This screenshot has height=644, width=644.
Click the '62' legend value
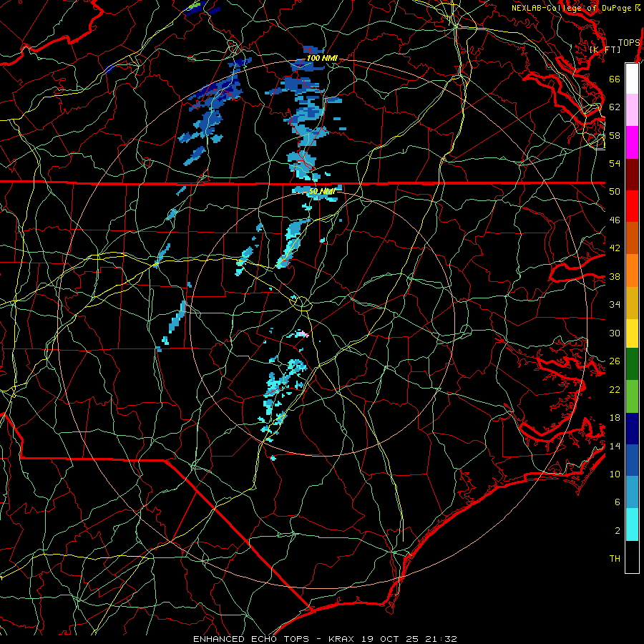coord(615,107)
